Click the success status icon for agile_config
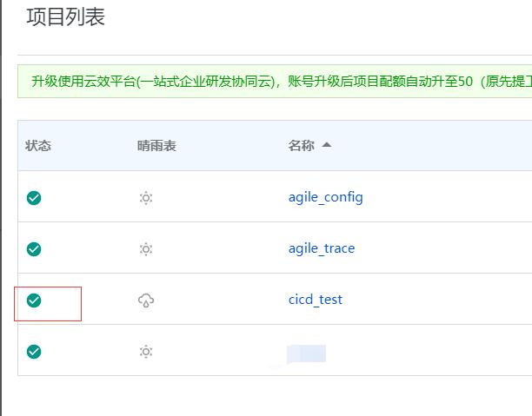Viewport: 532px width, 416px height. pos(34,198)
